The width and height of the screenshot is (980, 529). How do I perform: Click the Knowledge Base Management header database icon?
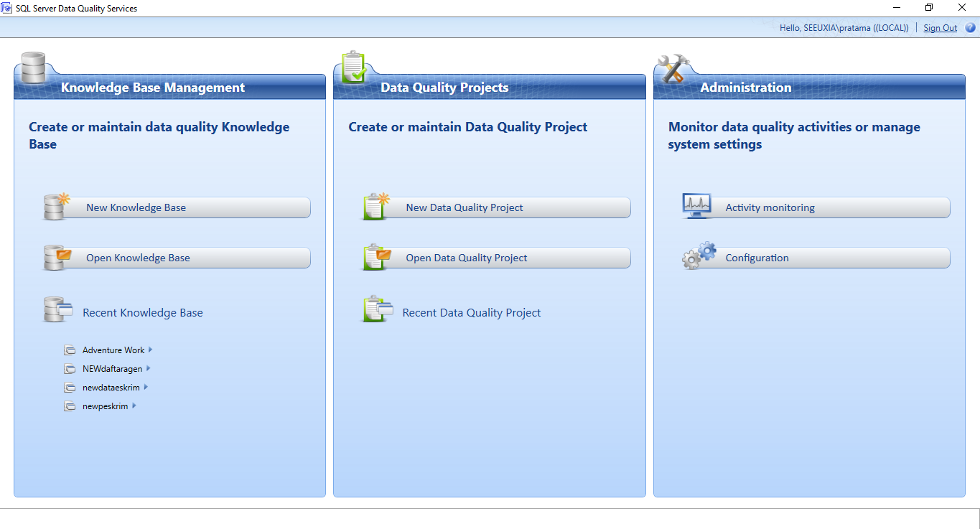pyautogui.click(x=33, y=68)
